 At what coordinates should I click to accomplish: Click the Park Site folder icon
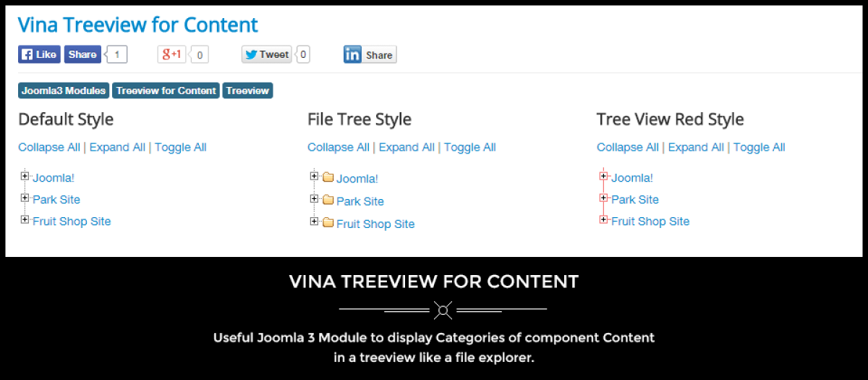328,200
